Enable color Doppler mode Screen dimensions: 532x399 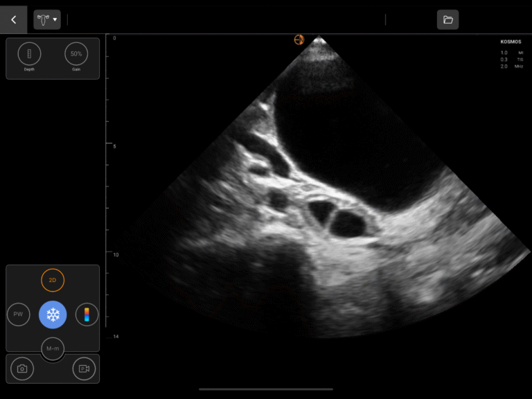coord(87,314)
